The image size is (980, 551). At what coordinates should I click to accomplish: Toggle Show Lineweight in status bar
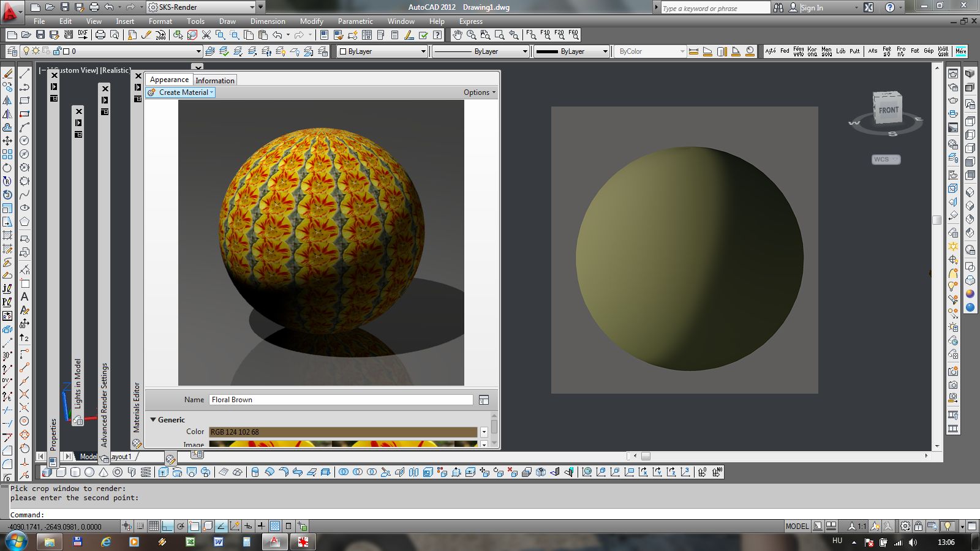tap(262, 526)
